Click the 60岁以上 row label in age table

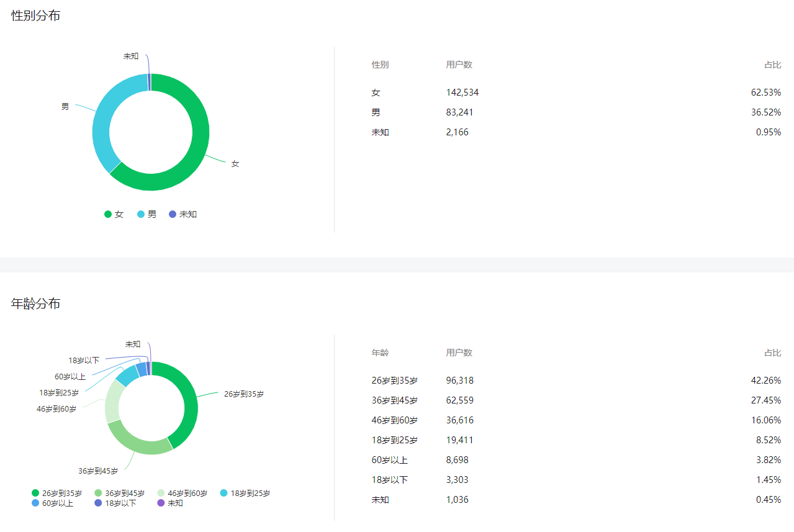390,460
